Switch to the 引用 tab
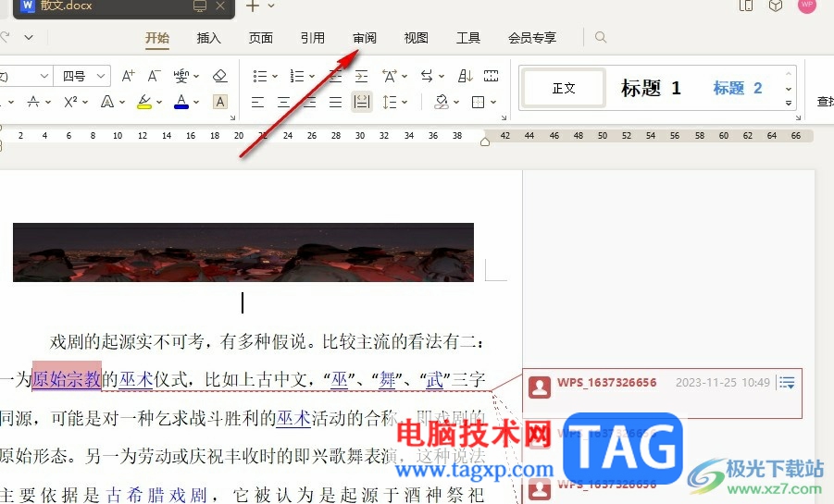834x504 pixels. (312, 38)
